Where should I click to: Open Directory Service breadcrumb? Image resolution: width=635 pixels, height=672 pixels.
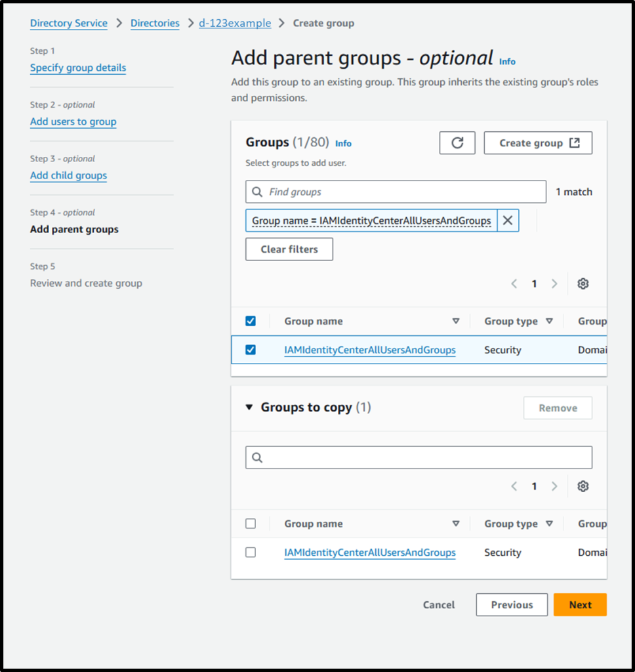pos(69,23)
